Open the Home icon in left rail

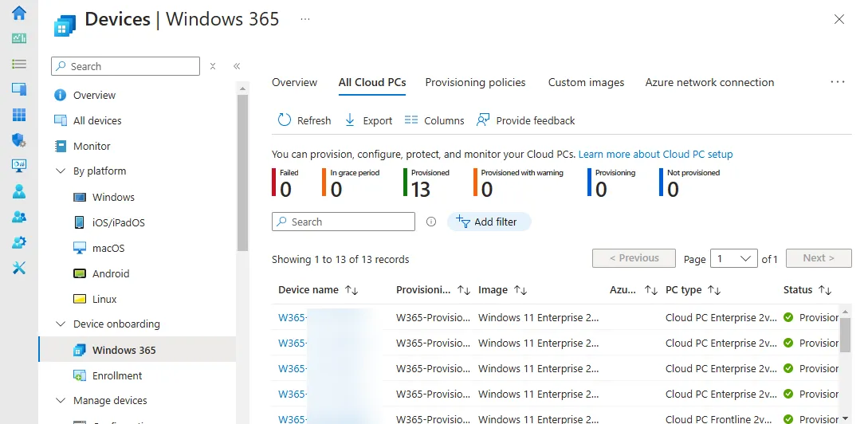click(x=19, y=13)
